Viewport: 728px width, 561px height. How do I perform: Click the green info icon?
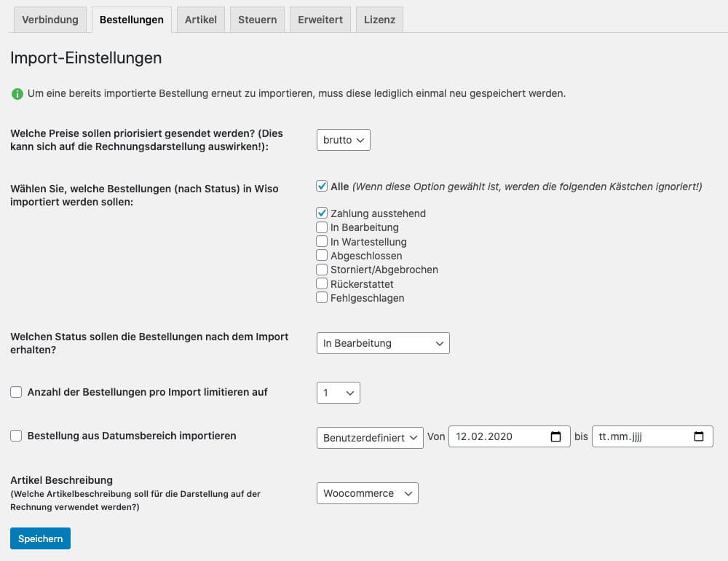[17, 94]
